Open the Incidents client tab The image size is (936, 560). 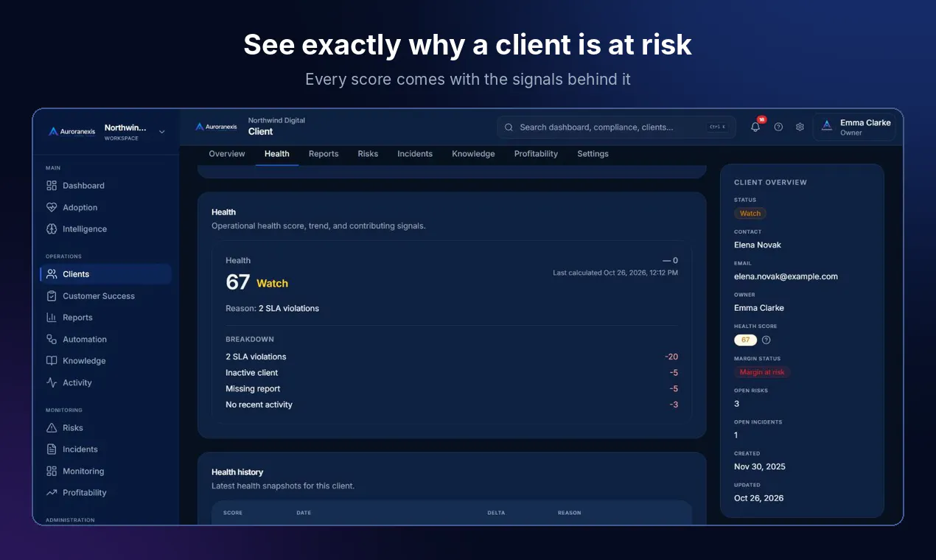[x=415, y=154]
